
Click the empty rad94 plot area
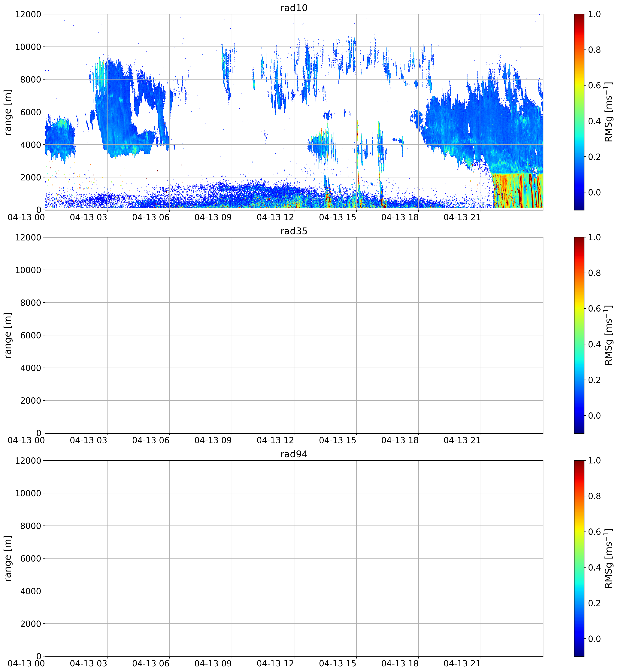(x=294, y=558)
